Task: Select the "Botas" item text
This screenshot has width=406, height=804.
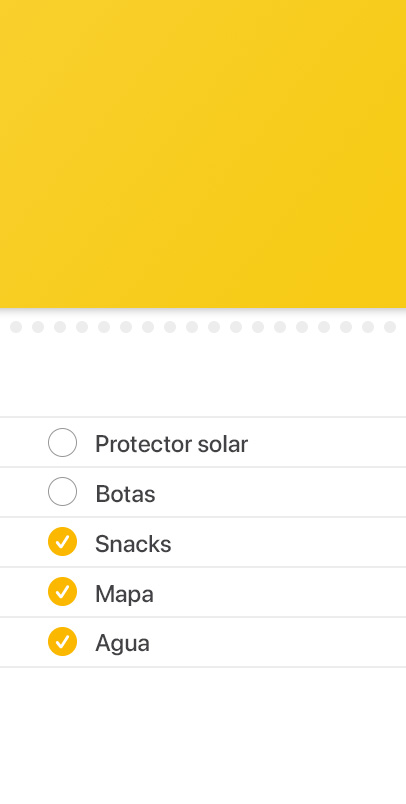Action: 125,494
